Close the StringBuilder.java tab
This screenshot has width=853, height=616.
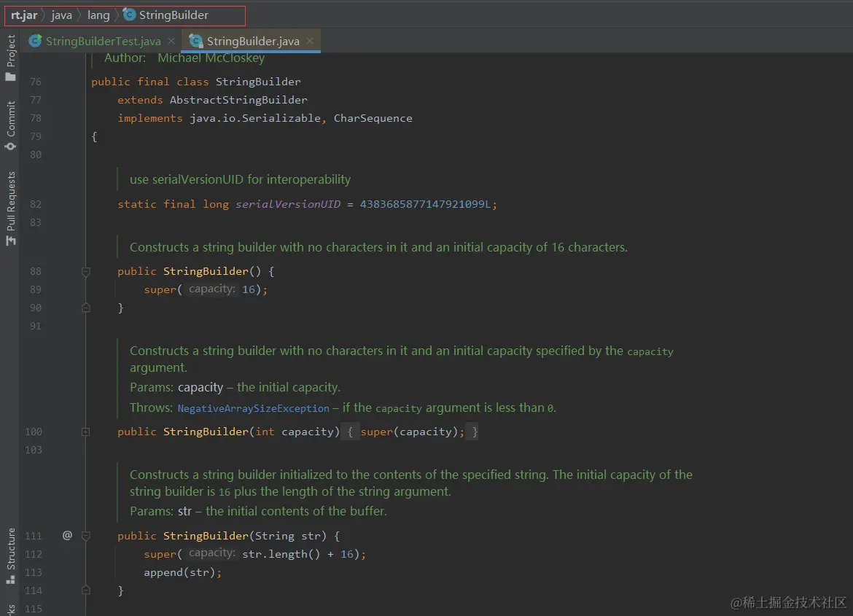(x=310, y=41)
